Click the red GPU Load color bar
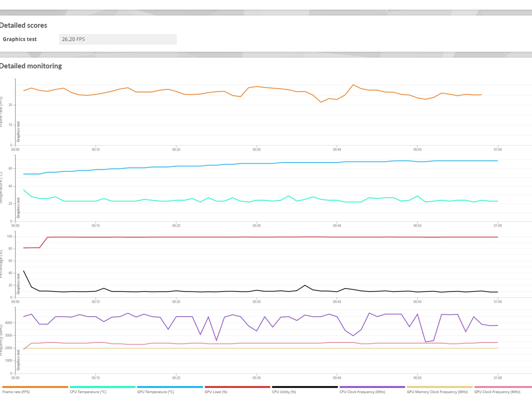Screen dimensions: 532x399 pyautogui.click(x=237, y=387)
